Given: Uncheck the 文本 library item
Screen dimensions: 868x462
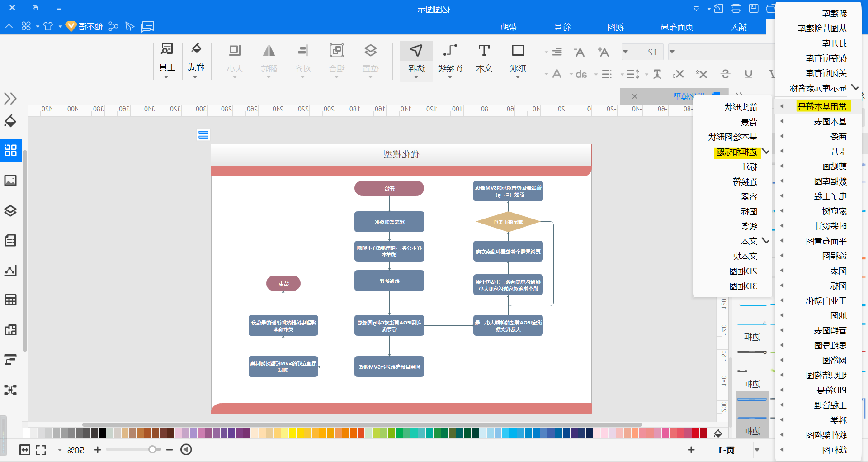Looking at the screenshot, I should [x=750, y=241].
